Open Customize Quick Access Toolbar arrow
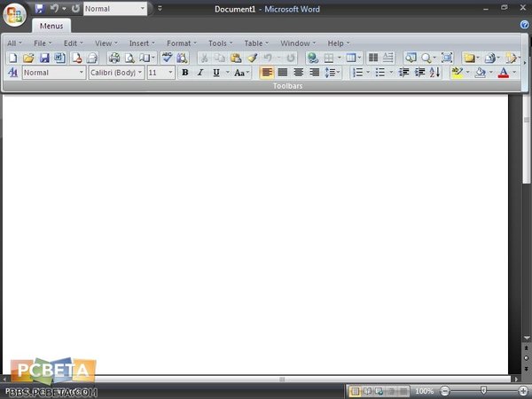 pos(160,9)
